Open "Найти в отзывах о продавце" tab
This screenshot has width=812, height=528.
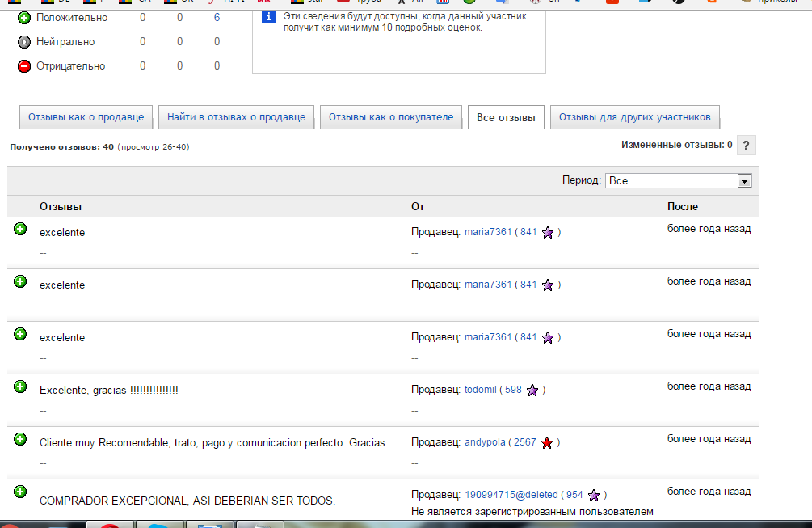236,117
